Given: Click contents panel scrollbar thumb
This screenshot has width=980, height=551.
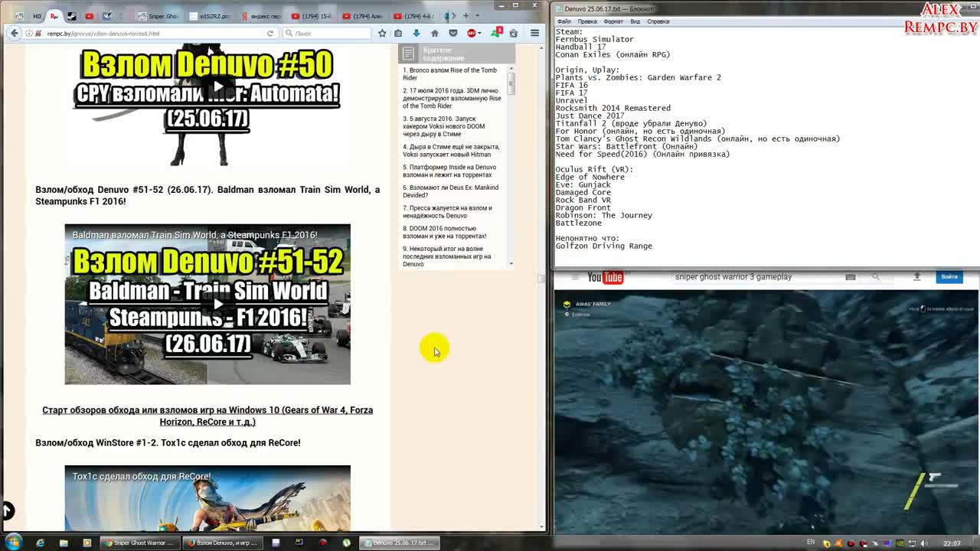Looking at the screenshot, I should click(x=511, y=84).
